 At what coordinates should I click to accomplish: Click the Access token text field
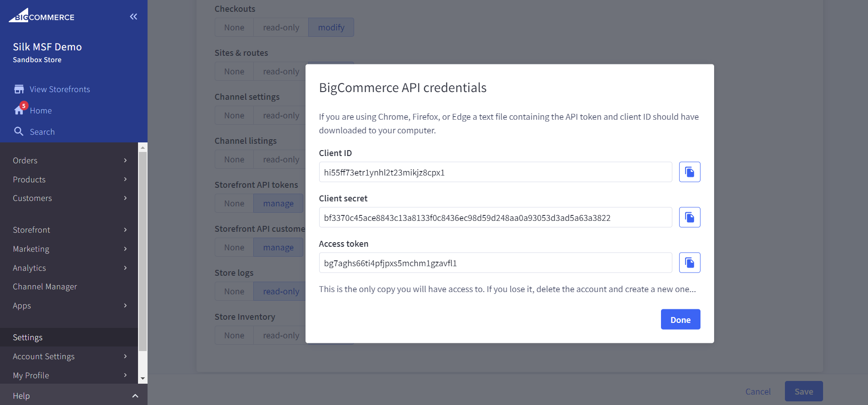click(x=495, y=263)
